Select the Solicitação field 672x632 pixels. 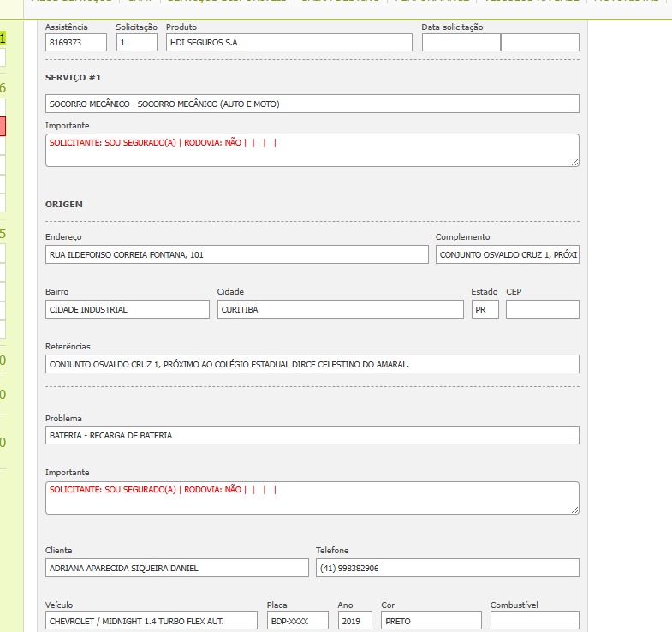[137, 43]
